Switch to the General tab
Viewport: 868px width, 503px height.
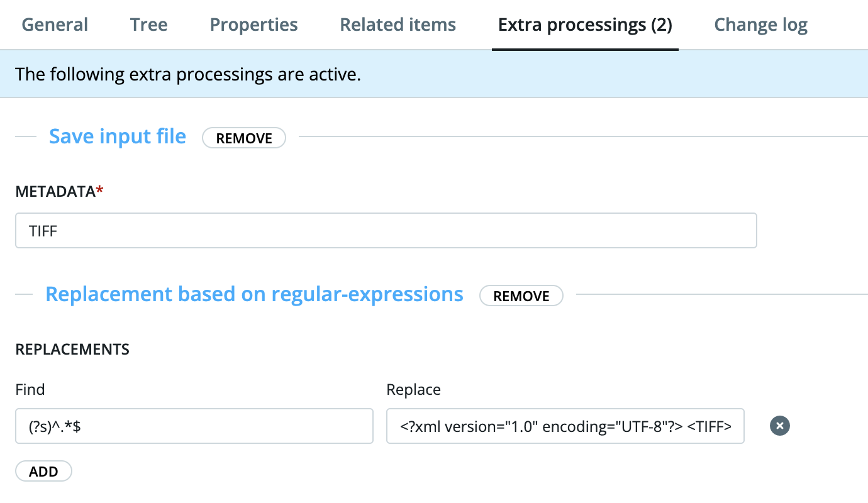click(x=55, y=25)
